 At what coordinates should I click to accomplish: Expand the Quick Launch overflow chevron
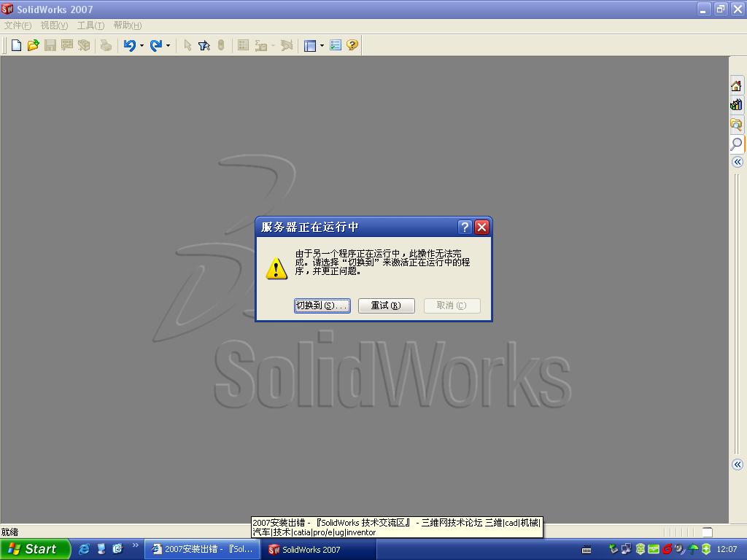point(135,545)
